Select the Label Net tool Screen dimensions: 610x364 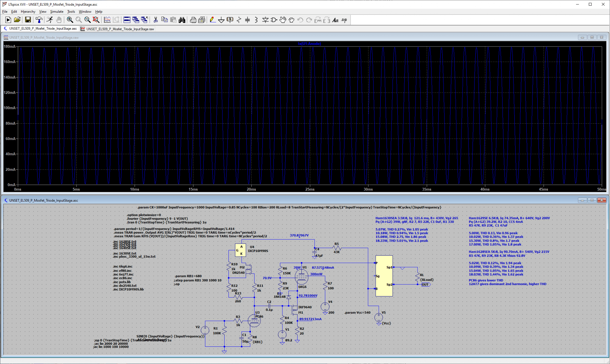point(230,20)
